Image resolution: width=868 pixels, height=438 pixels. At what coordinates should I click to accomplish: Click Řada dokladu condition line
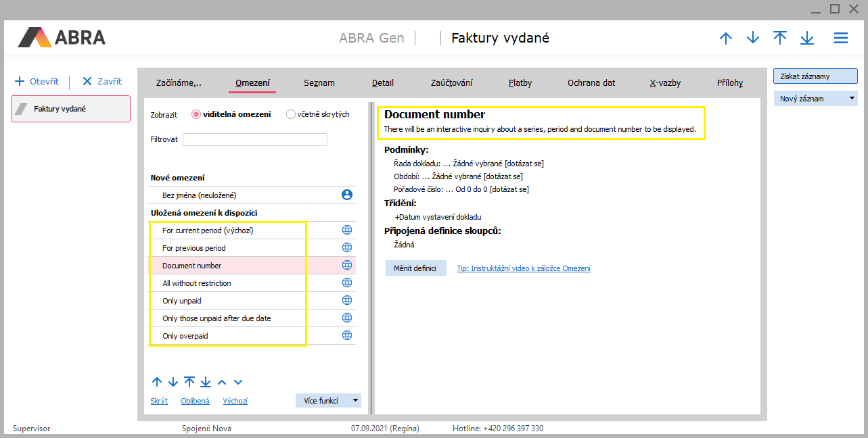point(468,163)
